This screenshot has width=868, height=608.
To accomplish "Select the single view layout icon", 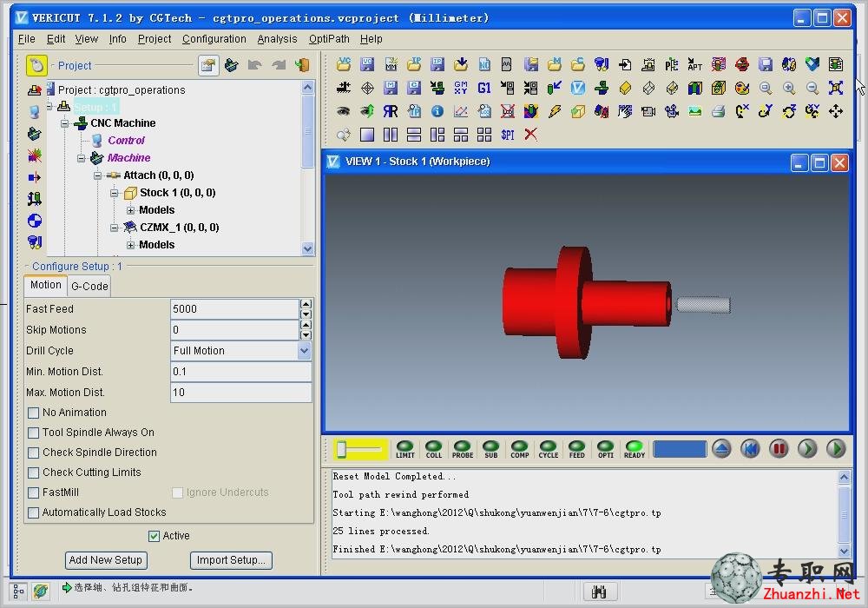I will [366, 135].
